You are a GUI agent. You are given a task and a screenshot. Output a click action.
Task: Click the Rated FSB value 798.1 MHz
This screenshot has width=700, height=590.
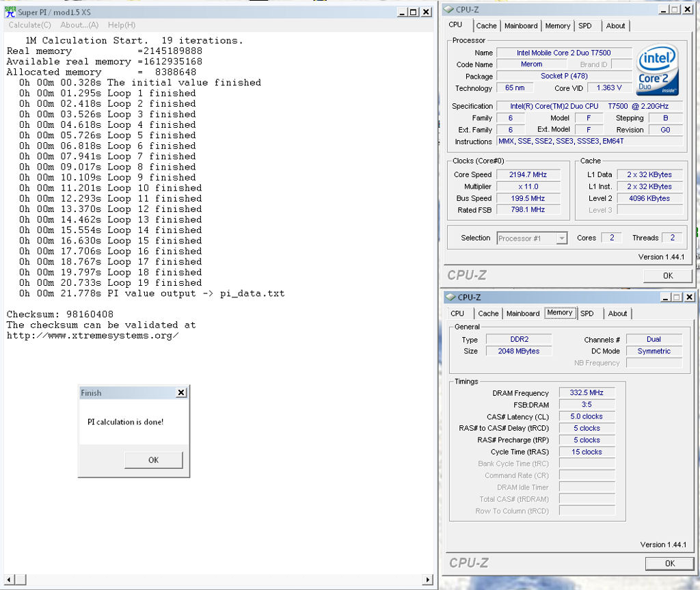point(528,209)
